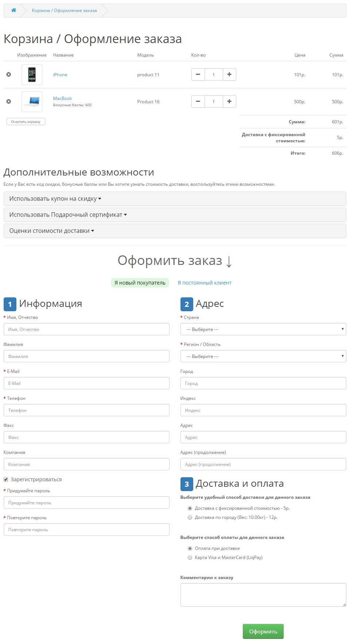Select the Я новый покупатель tab
The image size is (350, 644).
[140, 283]
